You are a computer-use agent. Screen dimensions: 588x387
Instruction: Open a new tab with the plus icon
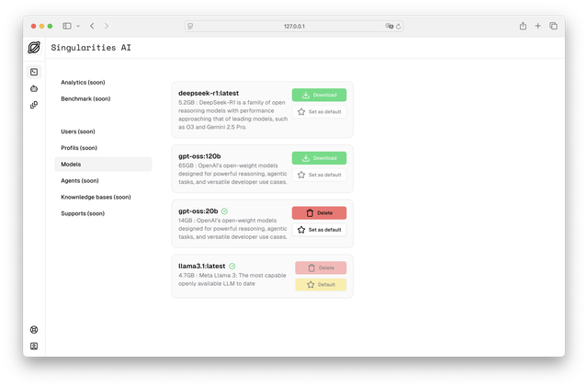click(x=537, y=26)
